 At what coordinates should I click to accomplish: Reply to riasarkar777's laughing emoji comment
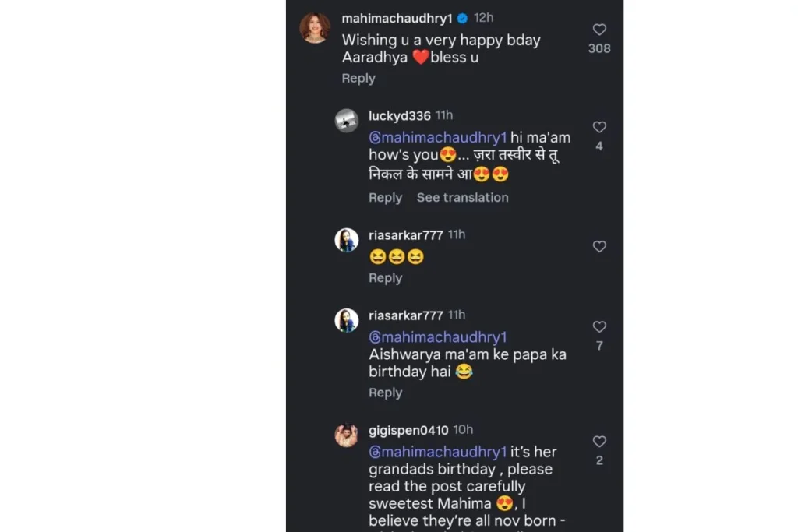pos(385,278)
